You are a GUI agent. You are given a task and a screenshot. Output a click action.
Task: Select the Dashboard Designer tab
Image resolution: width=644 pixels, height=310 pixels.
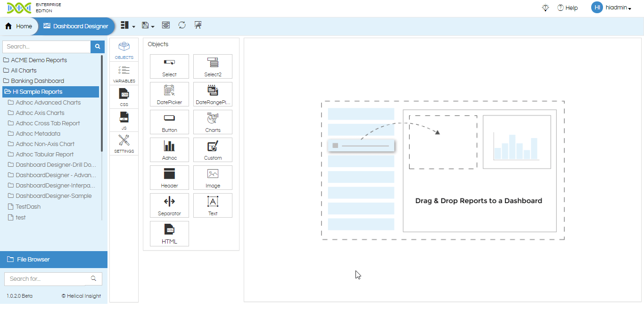click(76, 26)
